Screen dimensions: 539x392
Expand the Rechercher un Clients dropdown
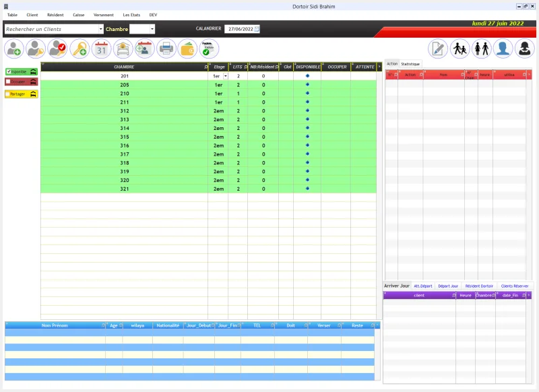pyautogui.click(x=101, y=29)
